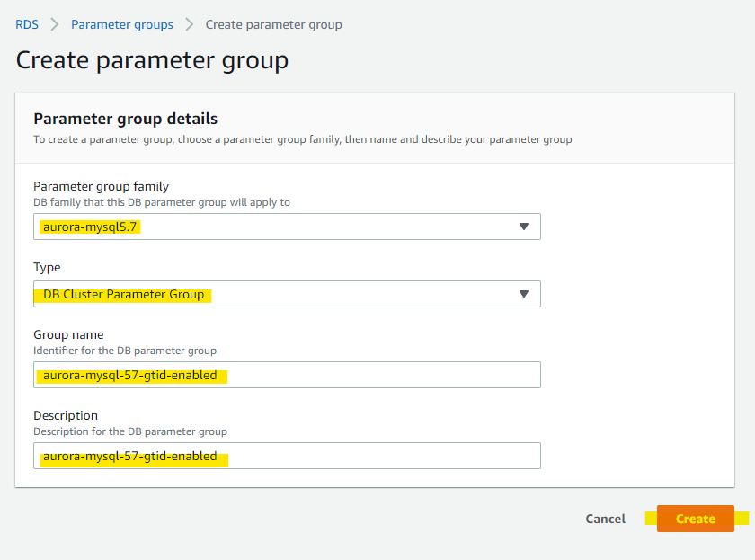Viewport: 755px width, 560px height.
Task: Click the 'Description' field label
Action: click(66, 415)
